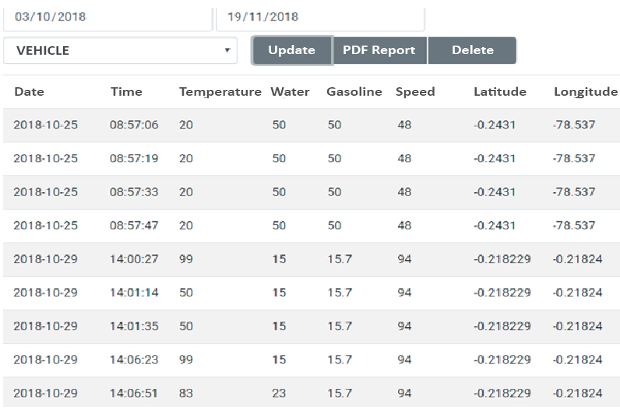
Task: Select the row with time 08:57:06
Action: 312,125
